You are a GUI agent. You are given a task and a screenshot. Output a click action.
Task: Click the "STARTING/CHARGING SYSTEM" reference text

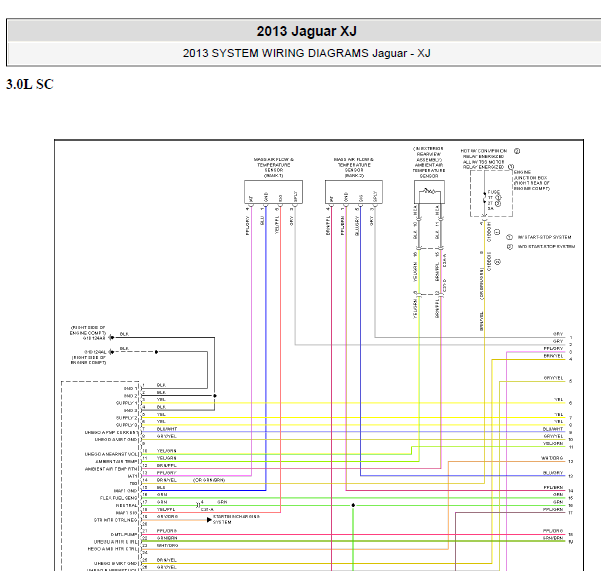pyautogui.click(x=236, y=519)
